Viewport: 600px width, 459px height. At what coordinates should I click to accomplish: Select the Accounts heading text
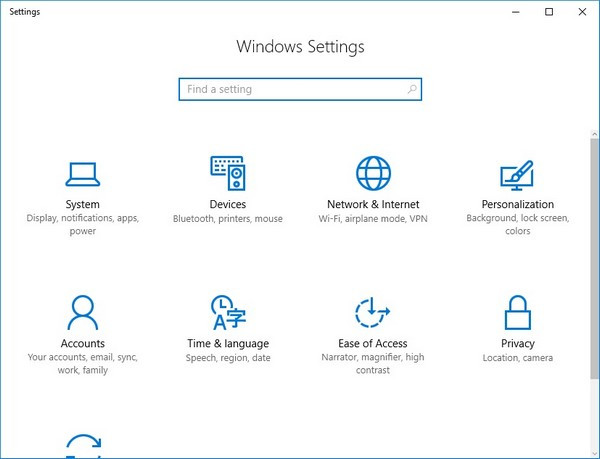tap(83, 343)
